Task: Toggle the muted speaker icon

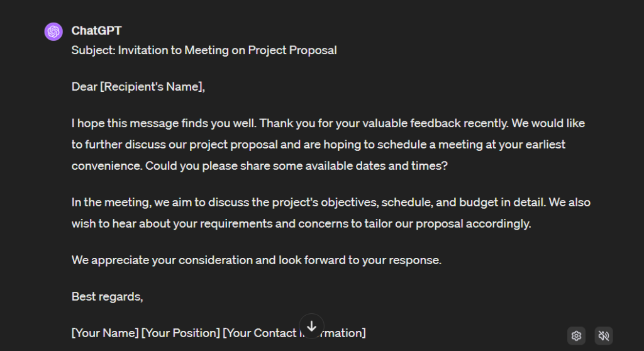Action: click(x=604, y=336)
